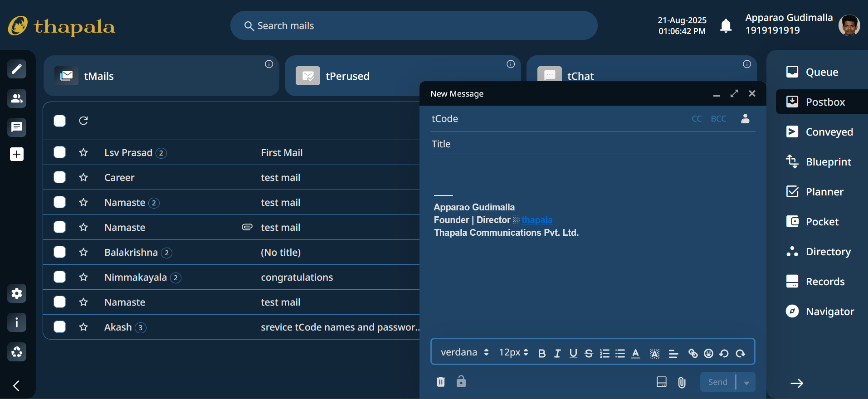868x399 pixels.
Task: Add CC recipients
Action: point(697,119)
